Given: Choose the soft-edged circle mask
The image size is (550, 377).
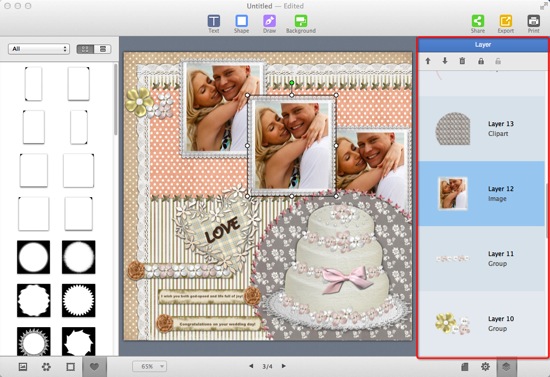Looking at the screenshot, I should coord(79,257).
